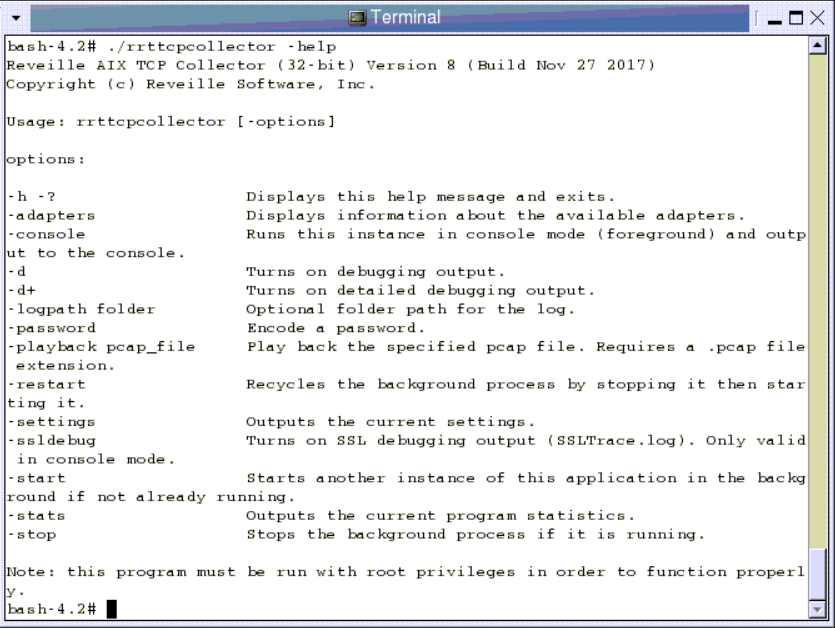Image resolution: width=835 pixels, height=628 pixels.
Task: Click 'Turns on debugging output.' description
Action: (375, 272)
